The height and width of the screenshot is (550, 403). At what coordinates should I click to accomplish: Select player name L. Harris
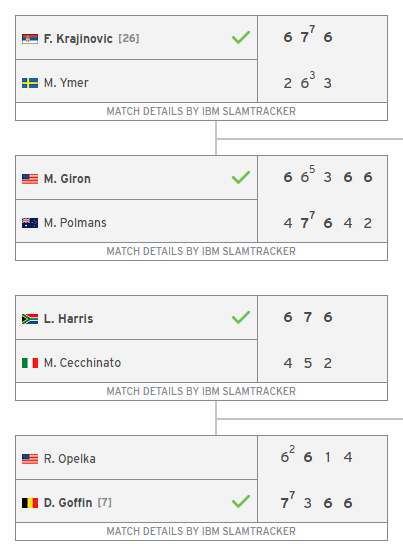tap(68, 319)
